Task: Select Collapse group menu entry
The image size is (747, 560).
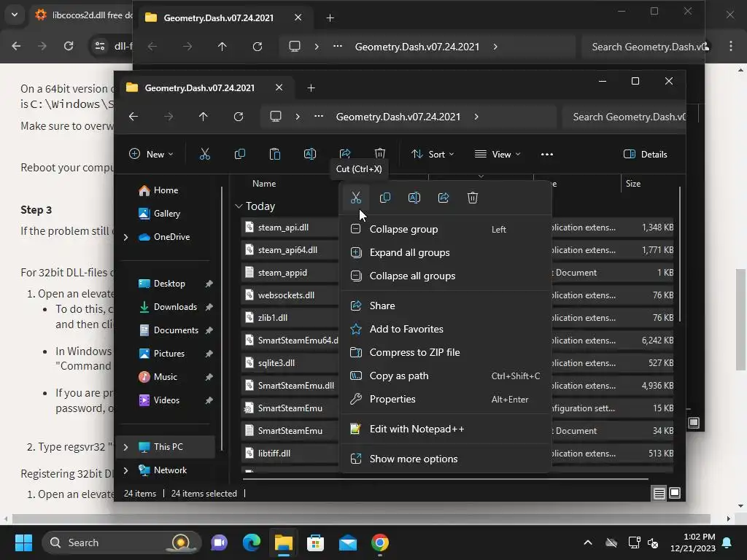Action: (446, 229)
